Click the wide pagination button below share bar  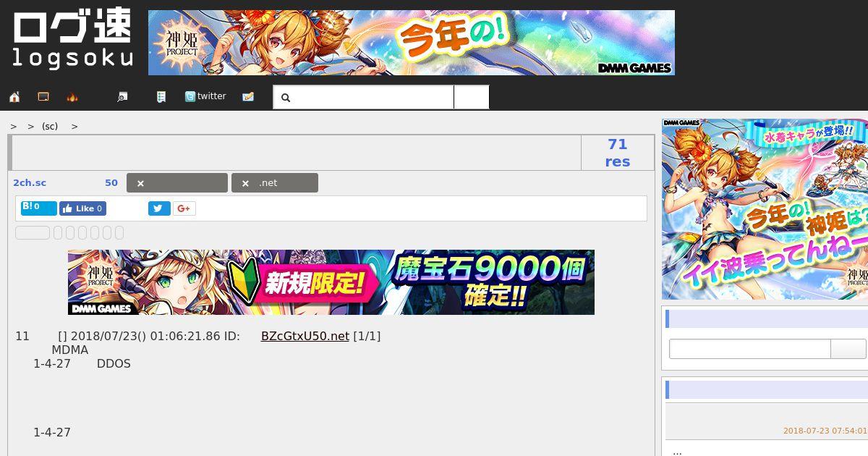tap(33, 232)
